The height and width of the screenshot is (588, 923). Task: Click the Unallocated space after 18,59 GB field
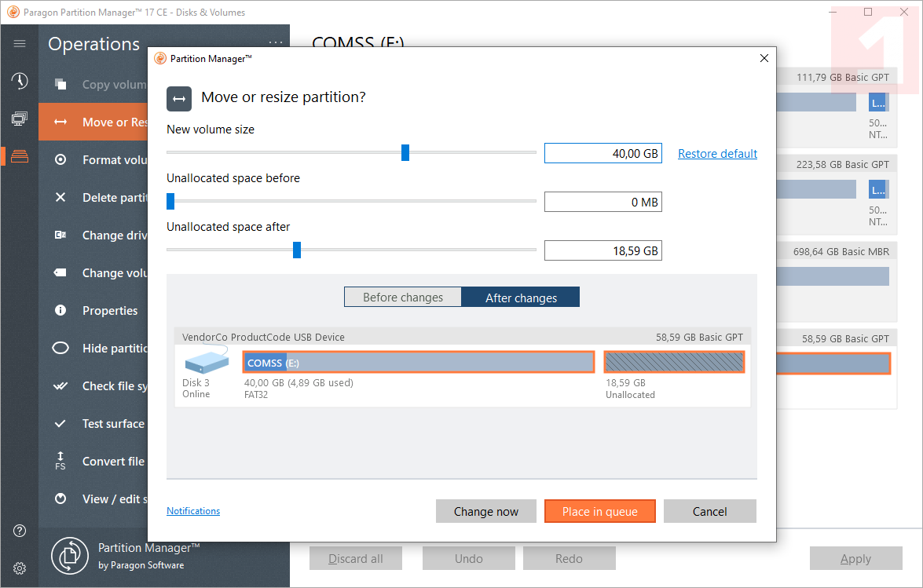(603, 251)
